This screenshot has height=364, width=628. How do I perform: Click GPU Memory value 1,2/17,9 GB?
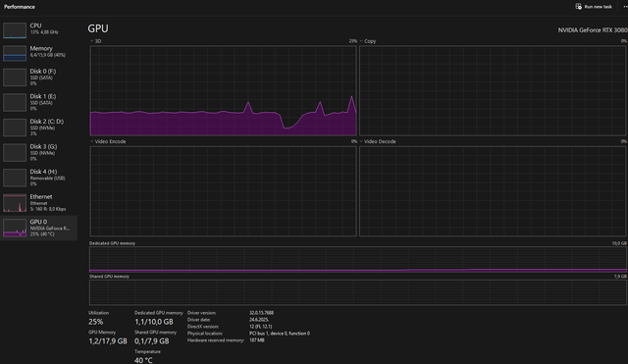[108, 341]
